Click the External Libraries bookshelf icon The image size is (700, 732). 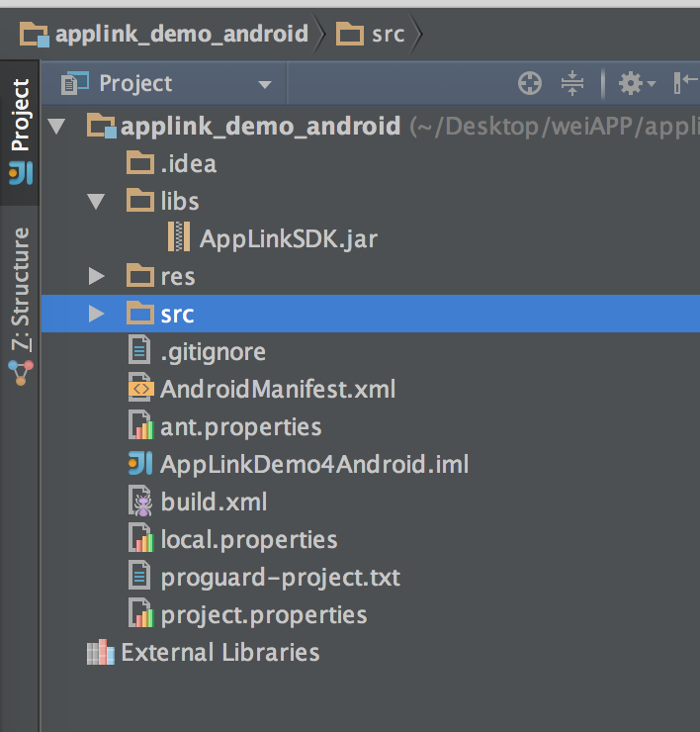pyautogui.click(x=101, y=653)
